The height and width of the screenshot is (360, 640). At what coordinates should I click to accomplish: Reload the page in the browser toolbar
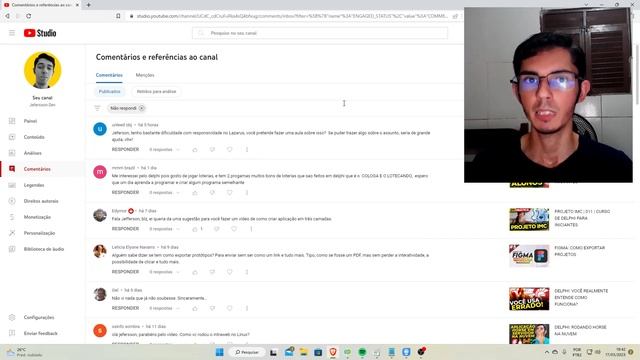29,16
